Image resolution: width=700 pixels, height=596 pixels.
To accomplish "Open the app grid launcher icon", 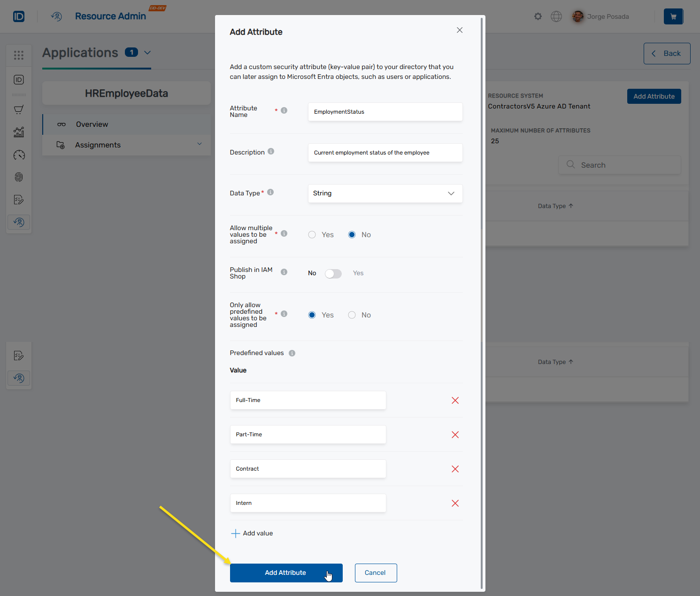I will [19, 55].
